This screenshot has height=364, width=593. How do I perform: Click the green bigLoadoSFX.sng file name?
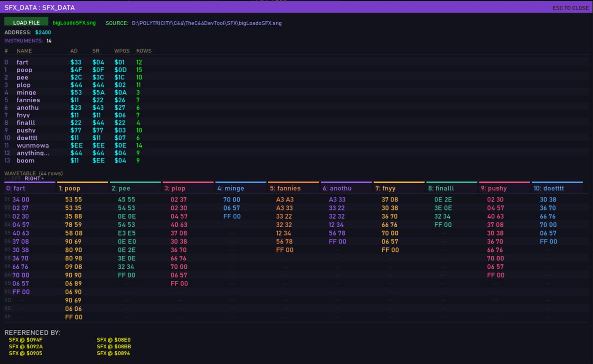[x=74, y=23]
